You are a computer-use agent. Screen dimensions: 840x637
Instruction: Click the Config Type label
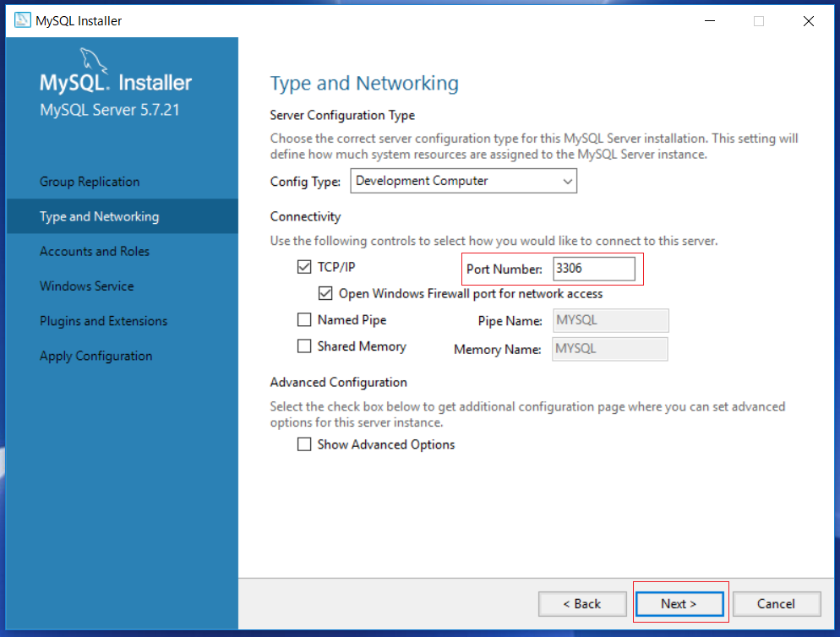[x=305, y=182]
